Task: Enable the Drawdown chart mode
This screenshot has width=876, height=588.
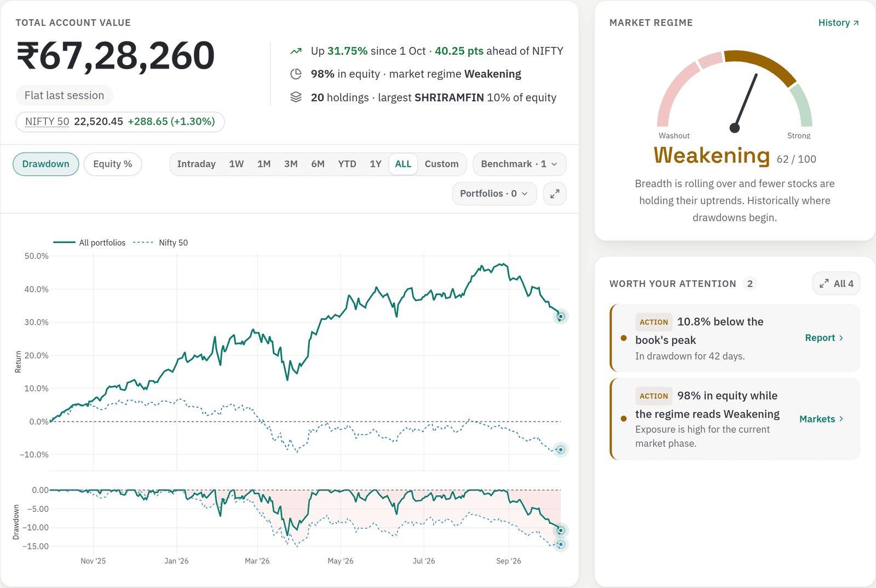Action: click(x=46, y=164)
